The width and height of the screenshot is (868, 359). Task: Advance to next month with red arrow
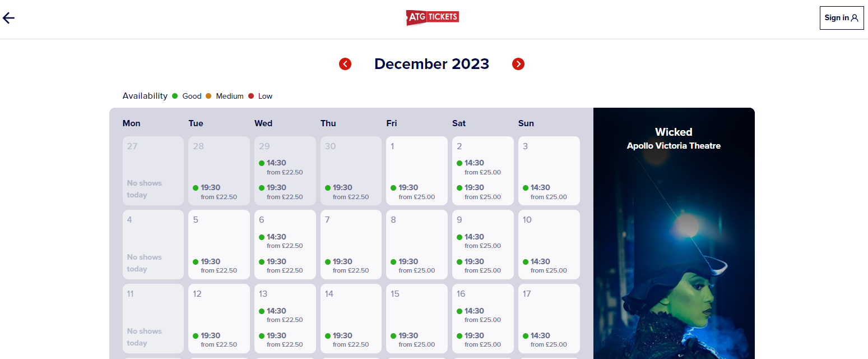click(x=518, y=64)
